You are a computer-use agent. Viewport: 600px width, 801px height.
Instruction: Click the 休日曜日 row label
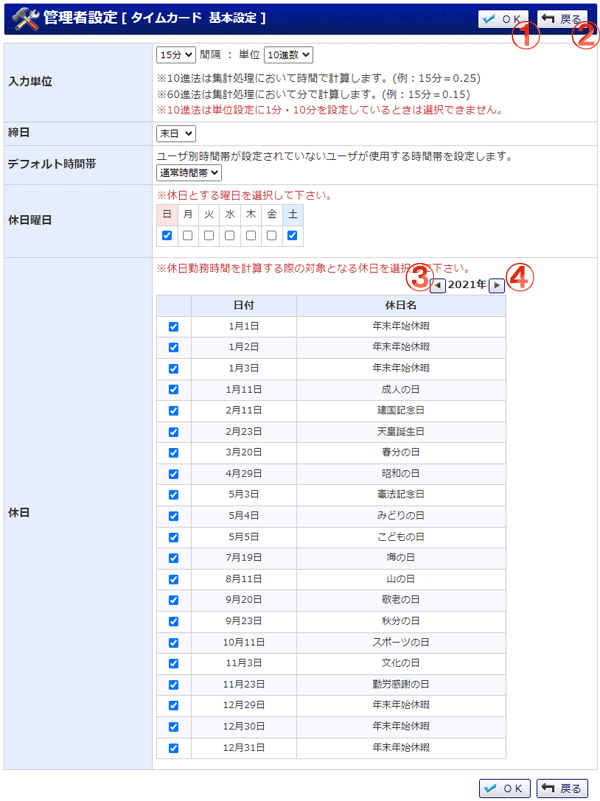tap(30, 221)
